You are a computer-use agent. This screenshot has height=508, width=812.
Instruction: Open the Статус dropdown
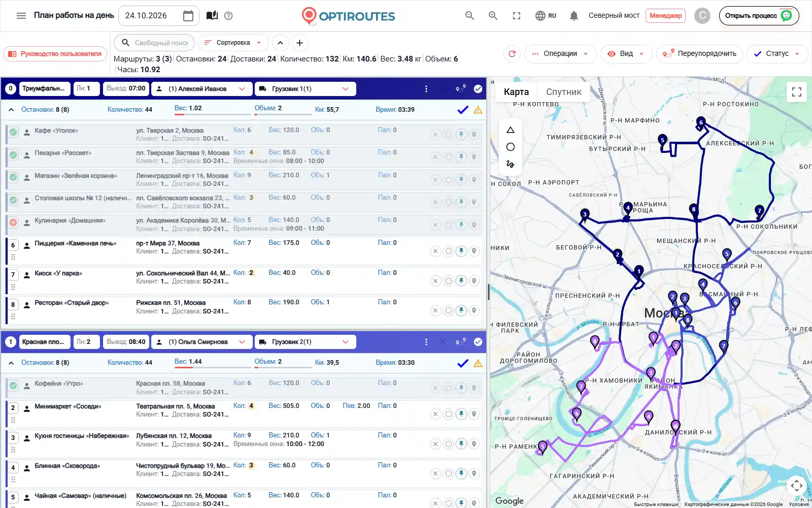click(777, 53)
